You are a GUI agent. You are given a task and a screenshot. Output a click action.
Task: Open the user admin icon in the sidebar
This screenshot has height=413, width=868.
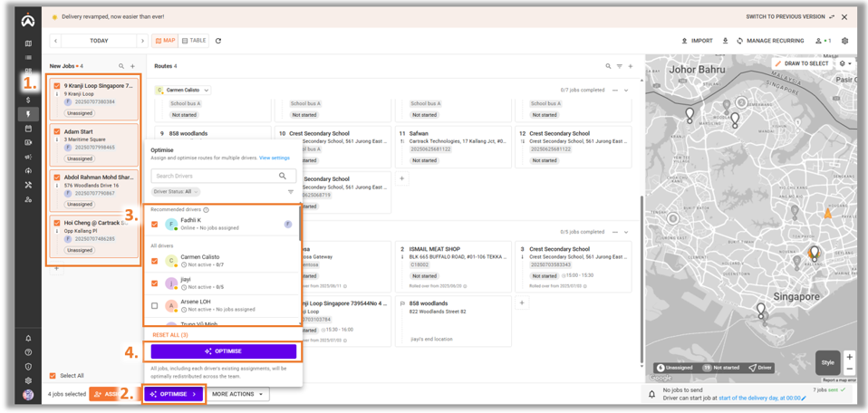[28, 199]
